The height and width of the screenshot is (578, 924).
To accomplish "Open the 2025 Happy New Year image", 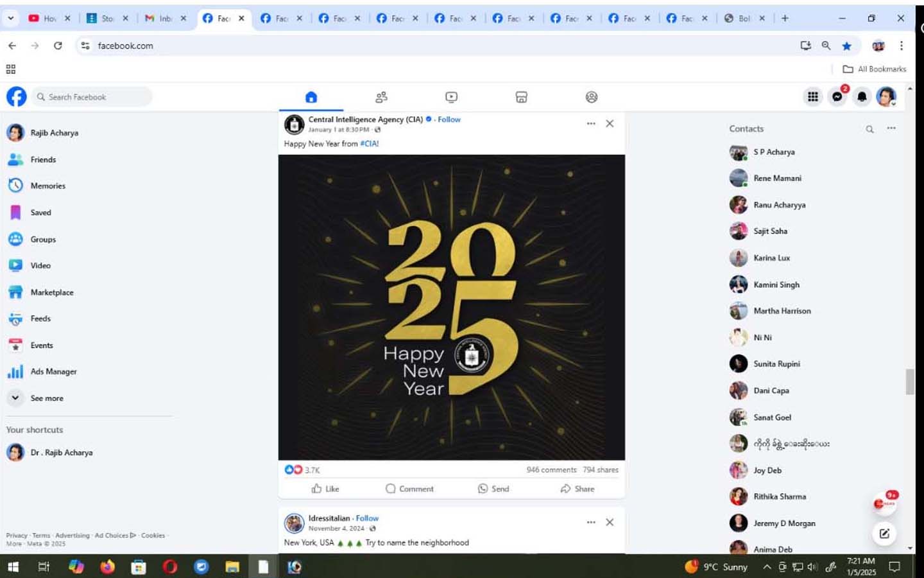I will pos(452,307).
